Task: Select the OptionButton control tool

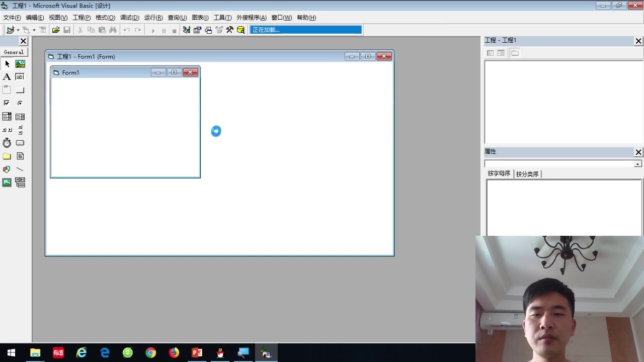Action: click(x=20, y=103)
